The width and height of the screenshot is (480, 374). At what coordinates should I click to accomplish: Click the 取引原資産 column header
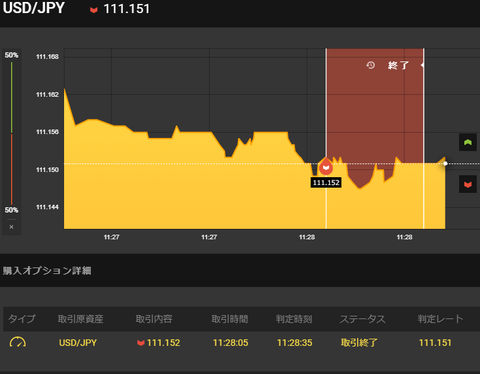[x=80, y=319]
